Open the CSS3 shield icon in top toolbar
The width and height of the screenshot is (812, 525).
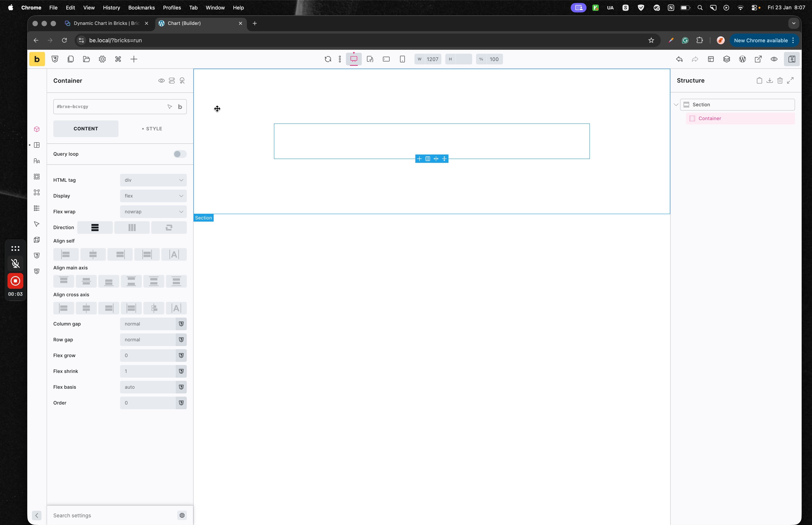(x=55, y=59)
